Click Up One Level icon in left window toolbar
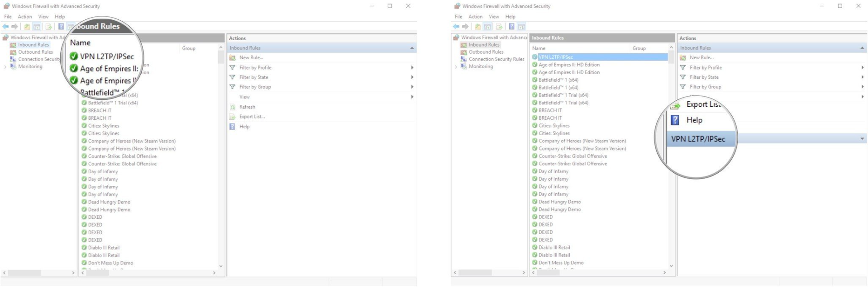The width and height of the screenshot is (868, 287). pos(27,27)
